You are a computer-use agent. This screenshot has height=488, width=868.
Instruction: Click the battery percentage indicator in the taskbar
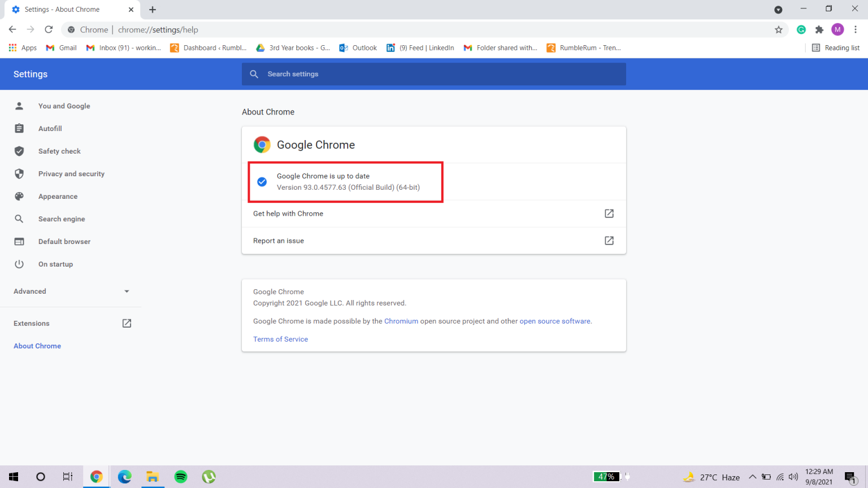click(606, 476)
